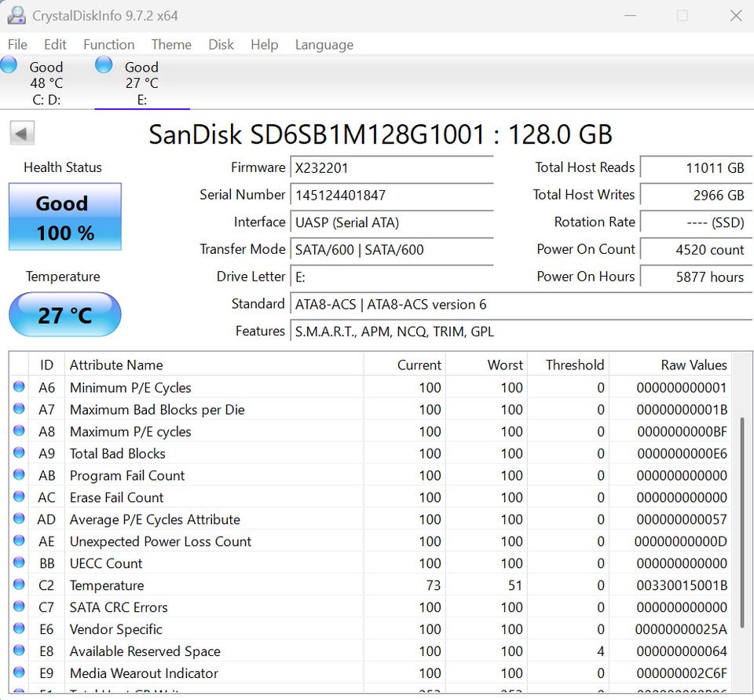Click status dot for UECC Count

click(19, 563)
